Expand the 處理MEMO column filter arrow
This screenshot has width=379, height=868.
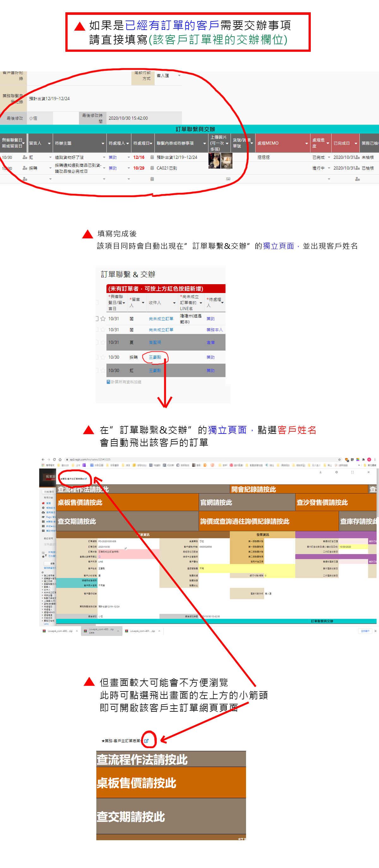pos(306,143)
